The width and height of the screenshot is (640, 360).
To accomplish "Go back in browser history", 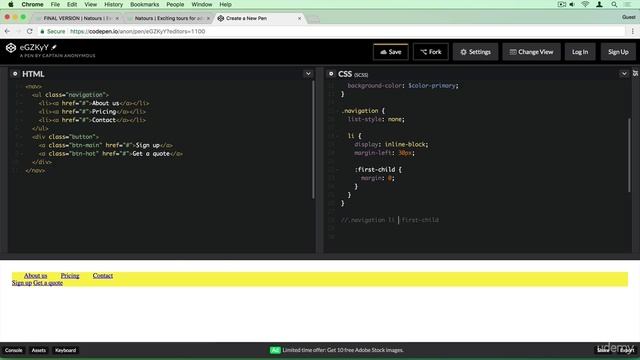I will point(7,31).
